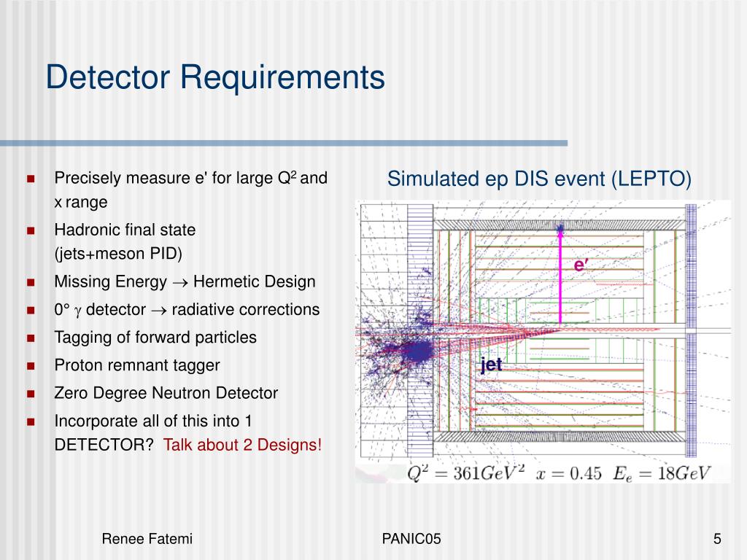Click the red 'Talk about 2 Designs!' text
This screenshot has width=747, height=560.
tap(242, 445)
